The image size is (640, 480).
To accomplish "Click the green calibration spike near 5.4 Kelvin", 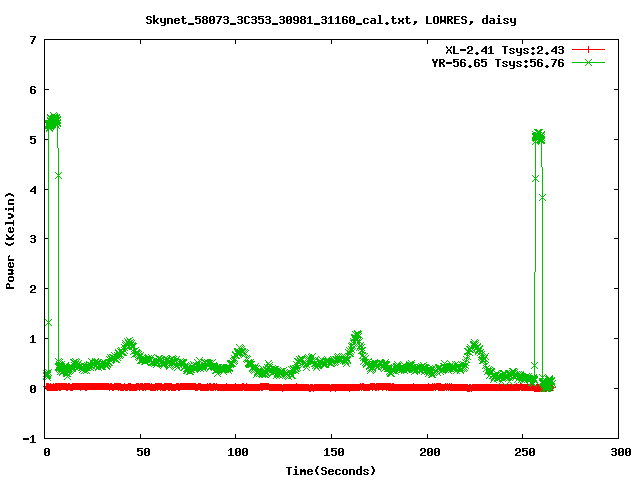I will (x=53, y=122).
